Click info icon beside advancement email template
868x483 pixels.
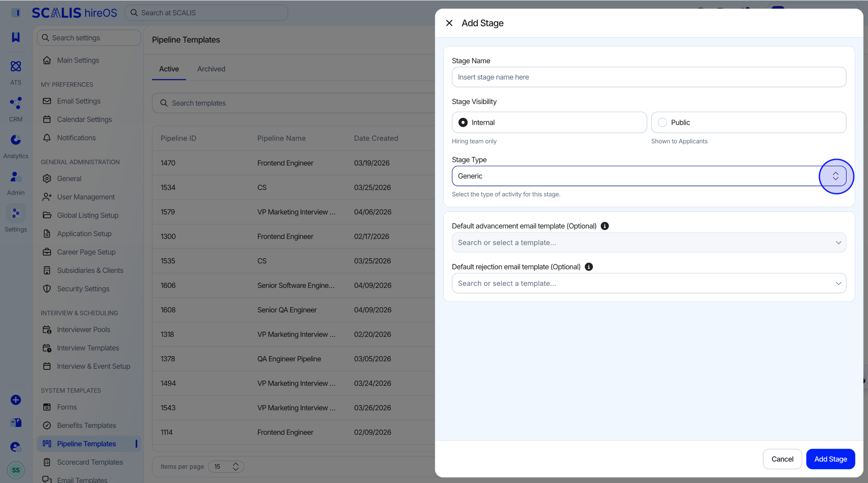click(x=605, y=226)
